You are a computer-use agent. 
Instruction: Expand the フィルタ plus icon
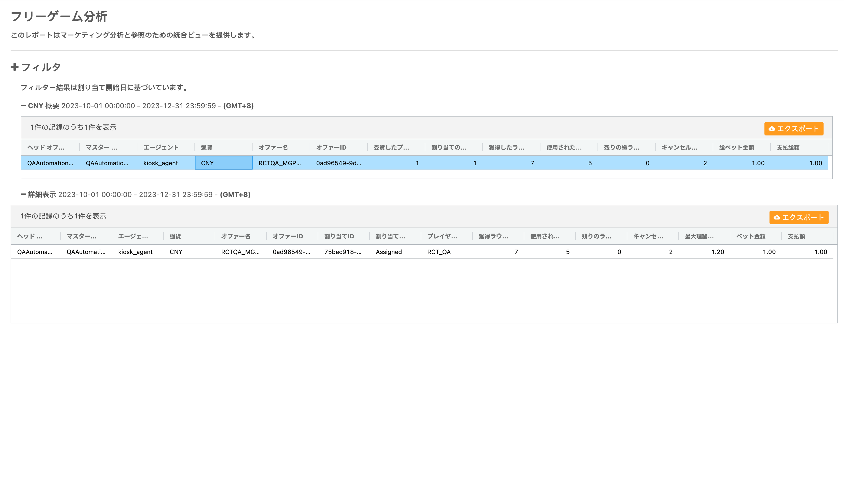point(14,67)
